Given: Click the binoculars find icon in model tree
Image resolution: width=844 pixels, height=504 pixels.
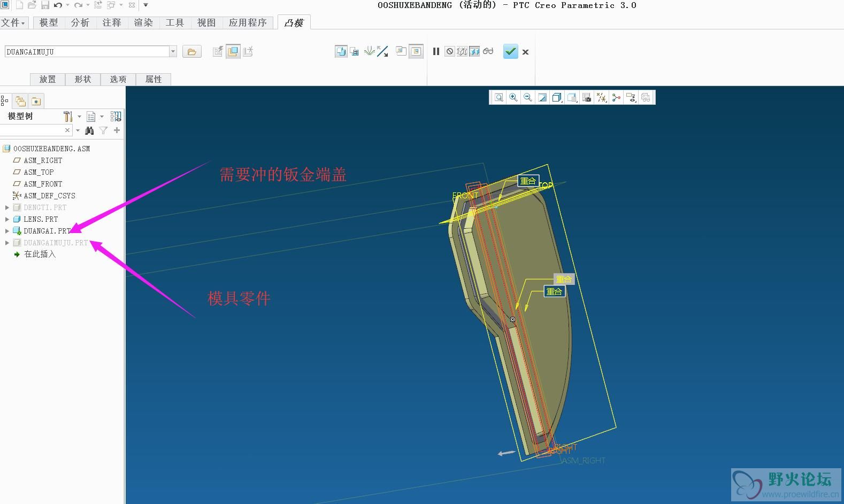Looking at the screenshot, I should tap(89, 130).
